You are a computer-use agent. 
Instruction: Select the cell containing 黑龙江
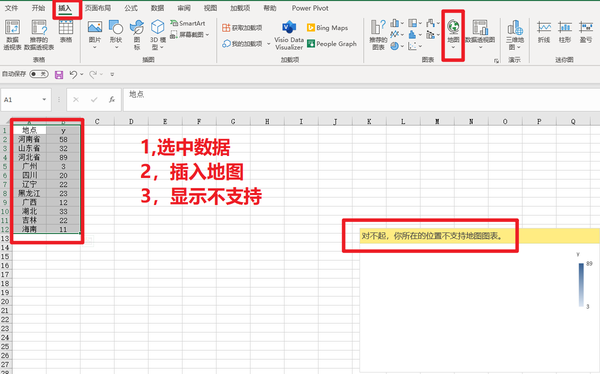[x=29, y=193]
